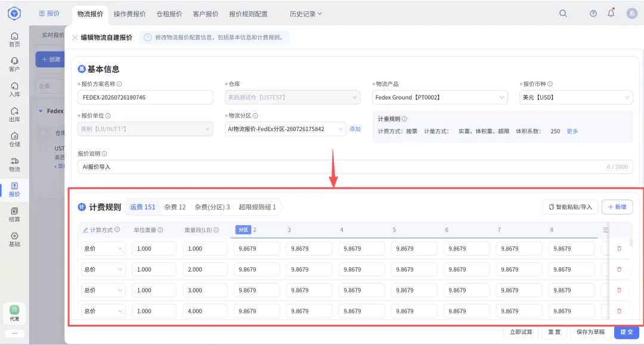Open the help question-mark icon
Screen dimensions: 644x345
tap(593, 14)
